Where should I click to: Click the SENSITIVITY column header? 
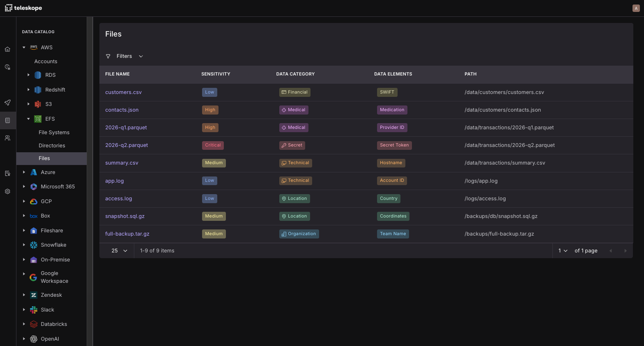(x=216, y=74)
